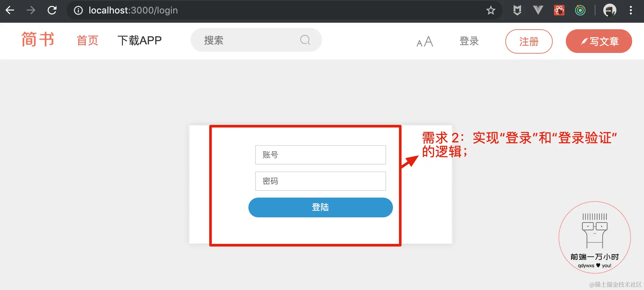The width and height of the screenshot is (644, 290).
Task: Open the 下载APP nav item
Action: pos(140,40)
